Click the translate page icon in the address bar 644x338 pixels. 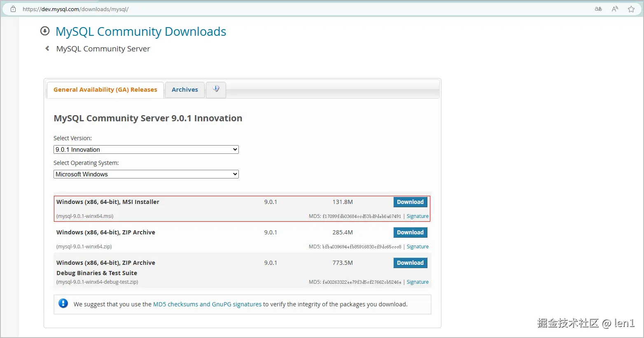click(x=598, y=9)
